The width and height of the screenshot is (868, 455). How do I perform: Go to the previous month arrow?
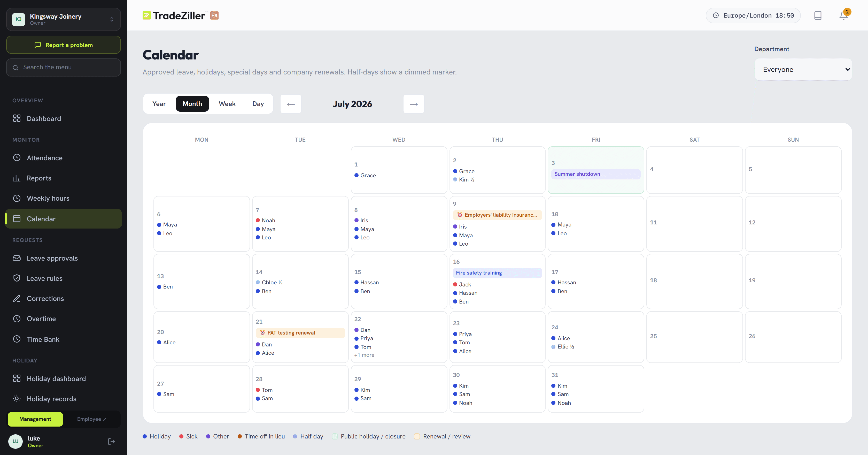pos(291,104)
